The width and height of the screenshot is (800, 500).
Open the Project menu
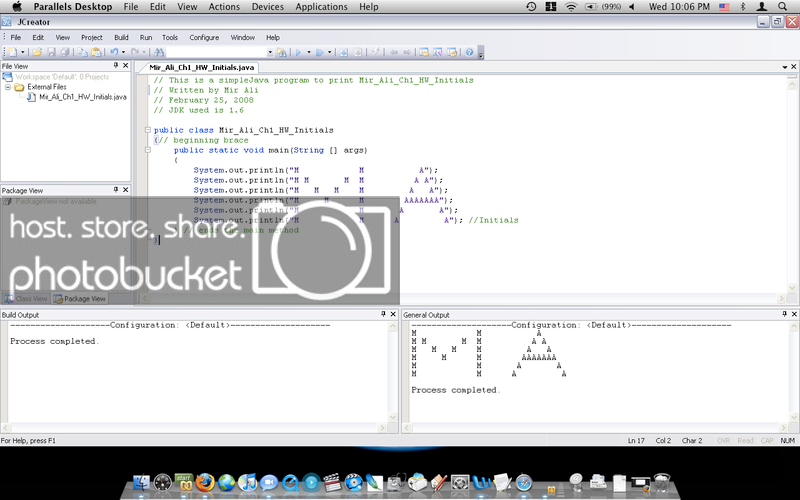point(91,37)
